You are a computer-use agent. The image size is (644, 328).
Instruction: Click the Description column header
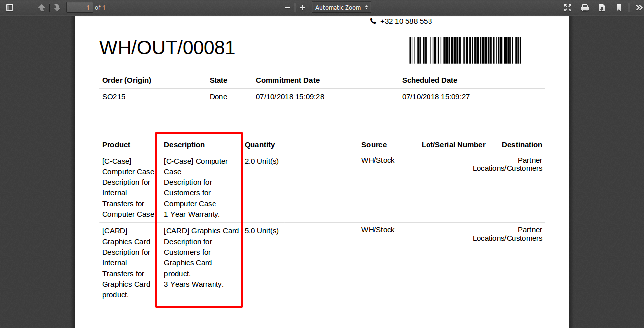184,145
